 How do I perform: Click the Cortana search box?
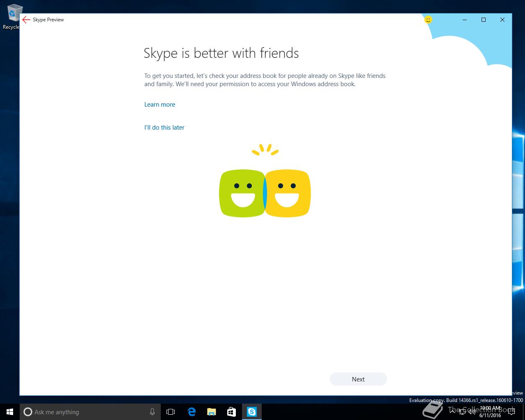(90, 412)
